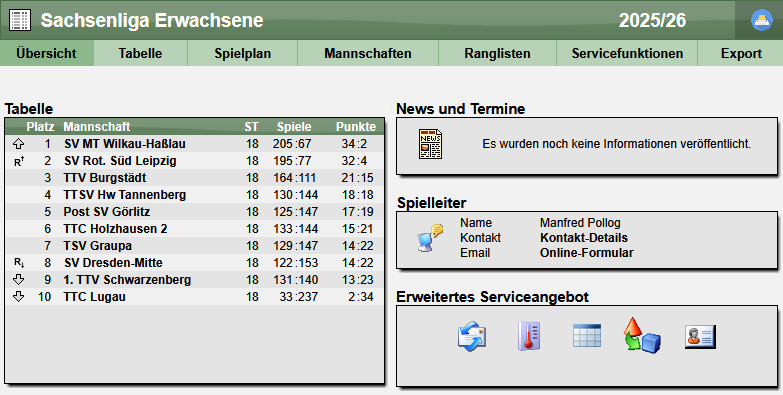Image resolution: width=783 pixels, height=395 pixels.
Task: Open Kontakt-Details link
Action: tap(584, 238)
